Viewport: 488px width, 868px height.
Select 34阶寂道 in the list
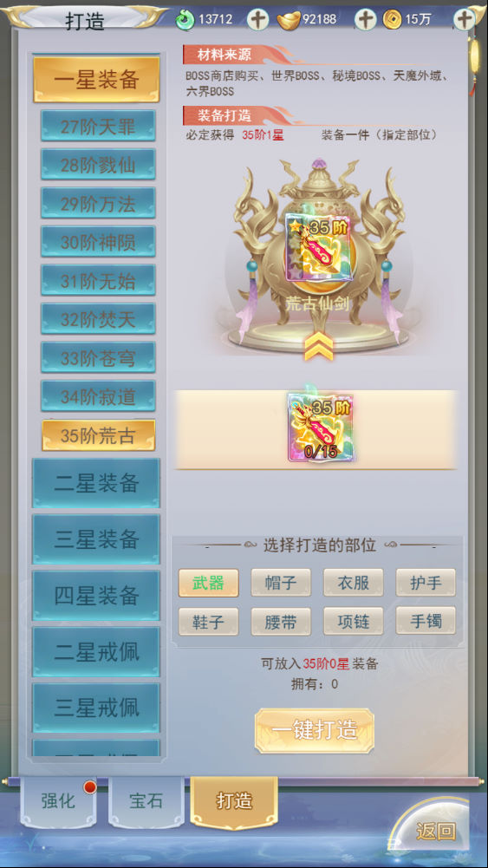pyautogui.click(x=98, y=396)
